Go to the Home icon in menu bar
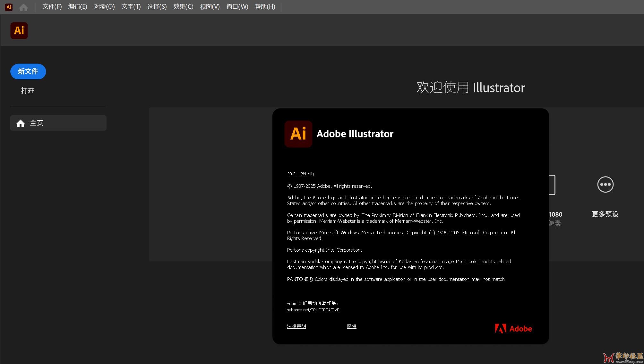Viewport: 644px width, 364px height. point(23,7)
